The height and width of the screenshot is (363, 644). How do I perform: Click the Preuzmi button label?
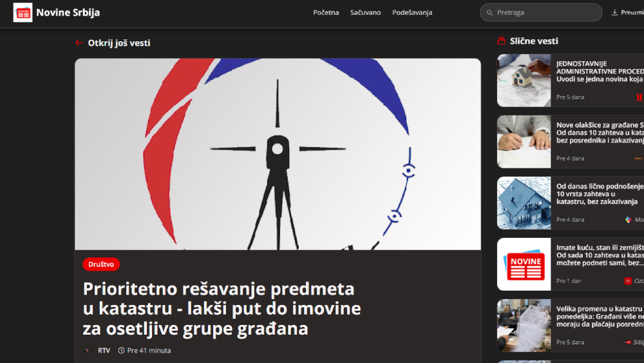click(632, 12)
